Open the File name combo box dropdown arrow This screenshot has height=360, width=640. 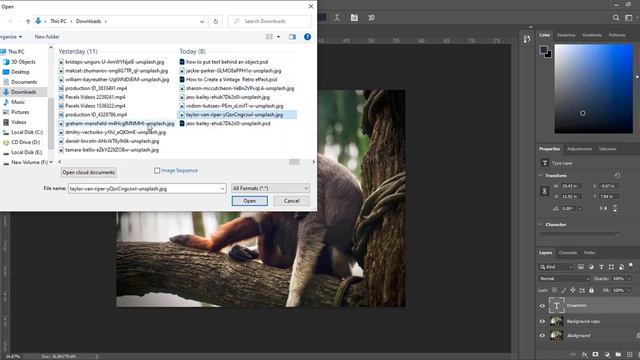click(x=222, y=189)
